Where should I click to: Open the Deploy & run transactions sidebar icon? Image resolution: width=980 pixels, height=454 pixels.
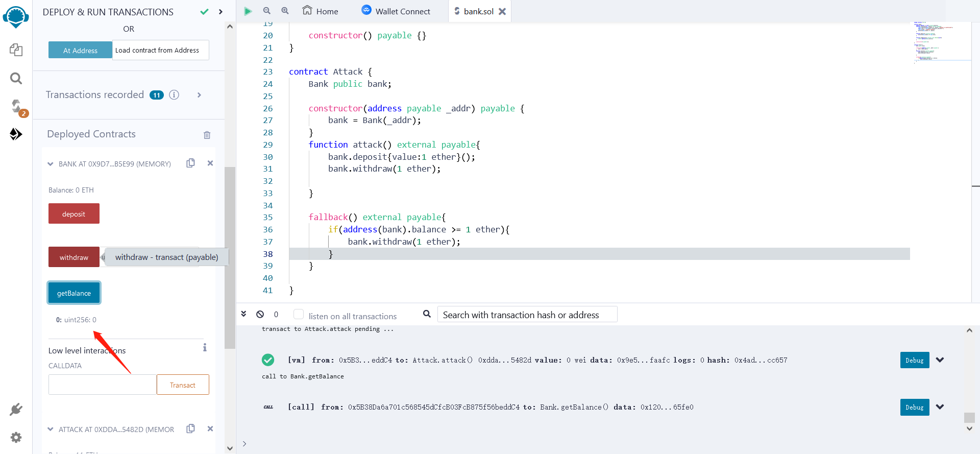pos(16,134)
